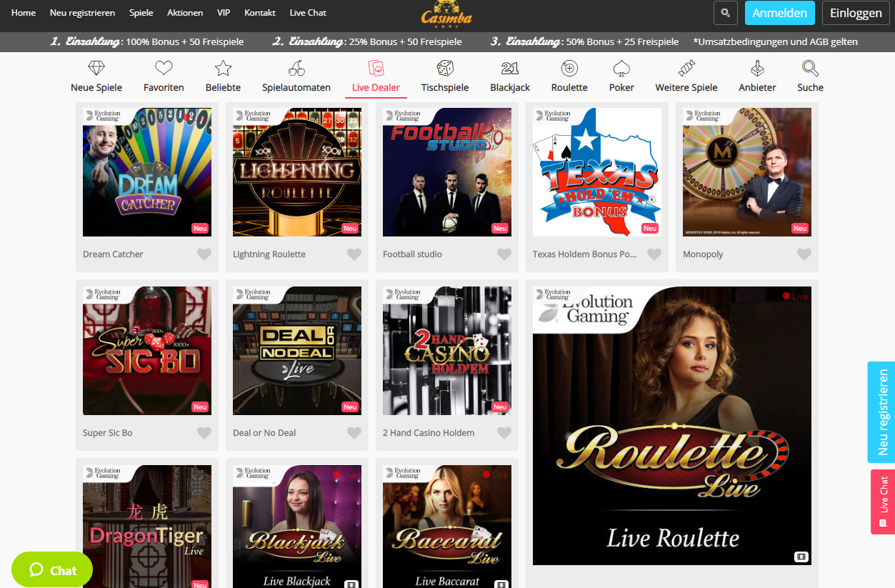The image size is (895, 588).
Task: Open the Texas Hold'em Bonus thumbnail
Action: coord(597,172)
